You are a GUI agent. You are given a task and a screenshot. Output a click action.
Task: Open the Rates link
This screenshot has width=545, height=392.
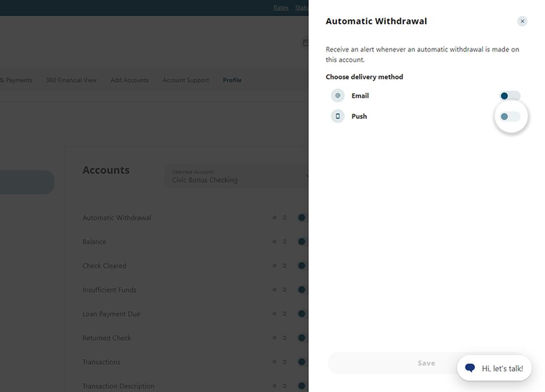(281, 8)
